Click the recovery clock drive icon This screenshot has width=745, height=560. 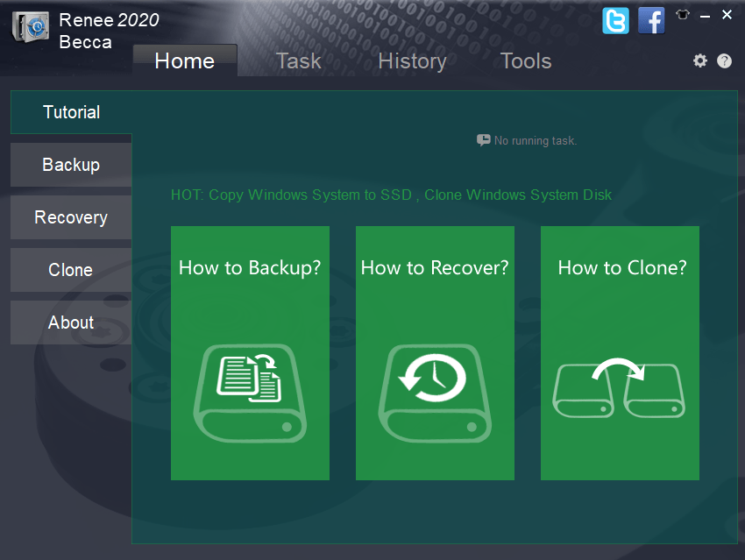435,393
